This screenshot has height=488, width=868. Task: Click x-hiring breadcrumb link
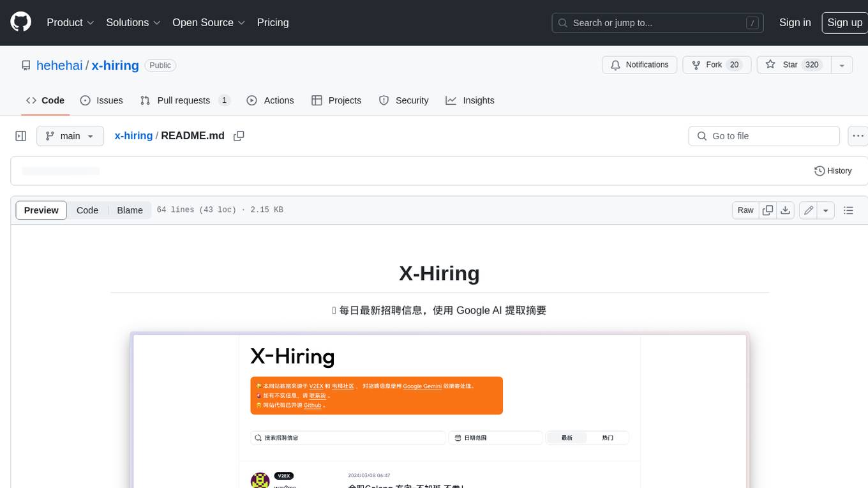[133, 135]
